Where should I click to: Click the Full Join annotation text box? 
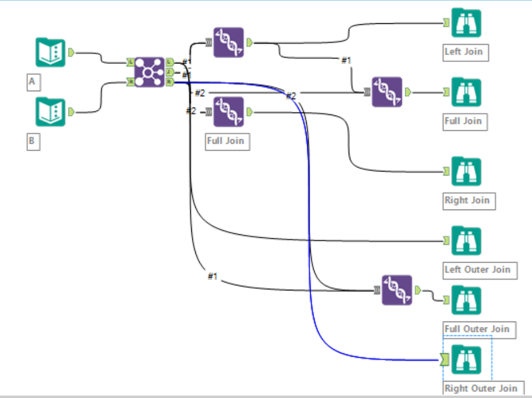tap(227, 142)
